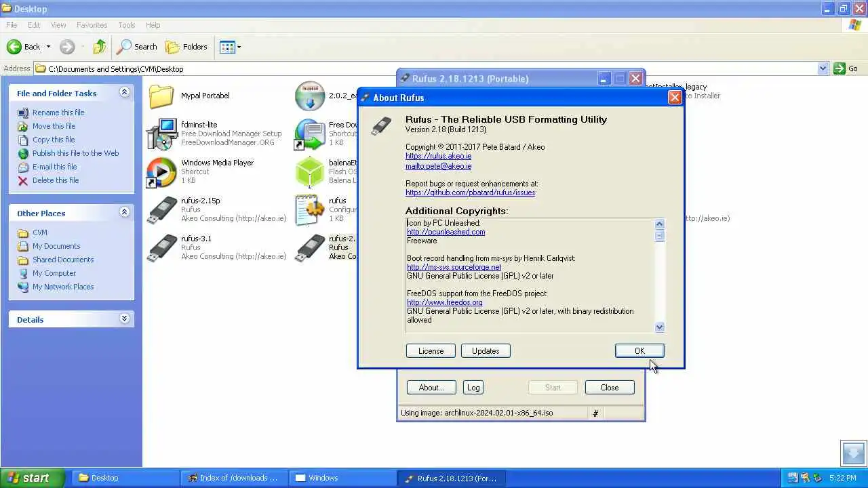The width and height of the screenshot is (868, 488).
Task: Click scroll up arrow in Additional Copyrights
Action: [660, 224]
